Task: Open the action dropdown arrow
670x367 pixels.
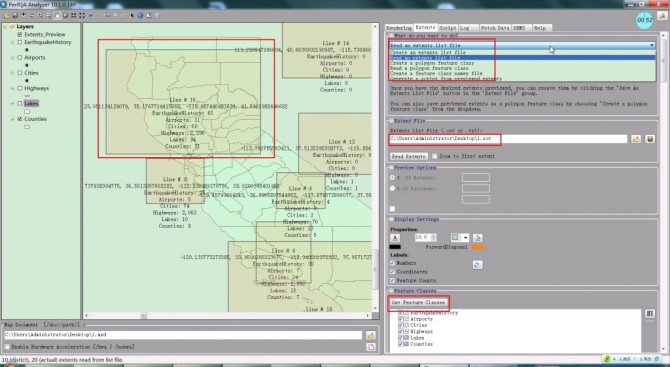Action: coord(652,45)
